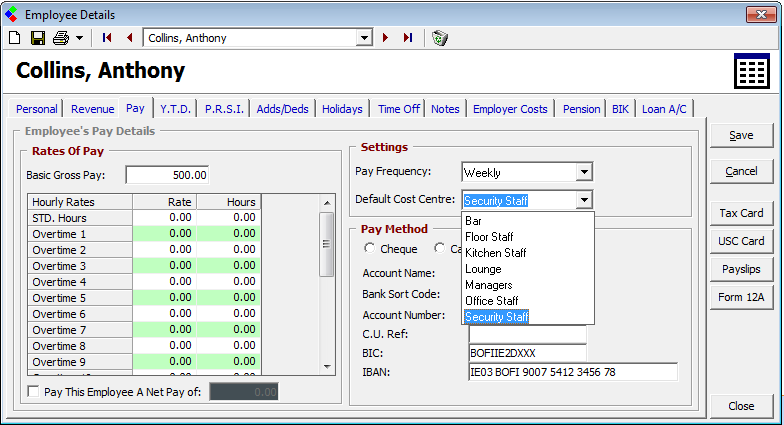Choose Kitchen Staff from cost centre list
The height and width of the screenshot is (425, 784).
(x=496, y=253)
